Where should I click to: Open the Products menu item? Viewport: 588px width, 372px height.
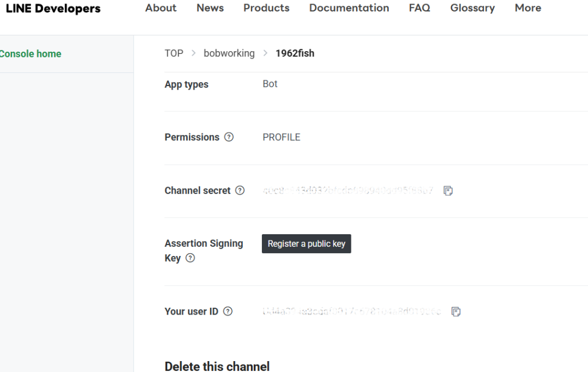[266, 8]
